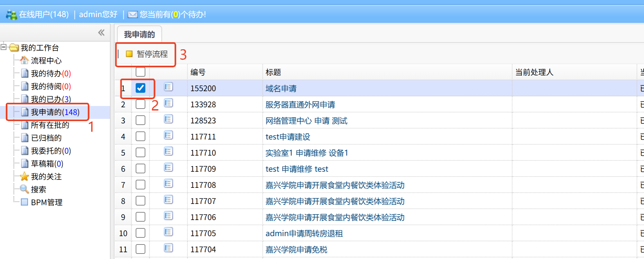Open 我的待办 in the sidebar tree

point(51,73)
